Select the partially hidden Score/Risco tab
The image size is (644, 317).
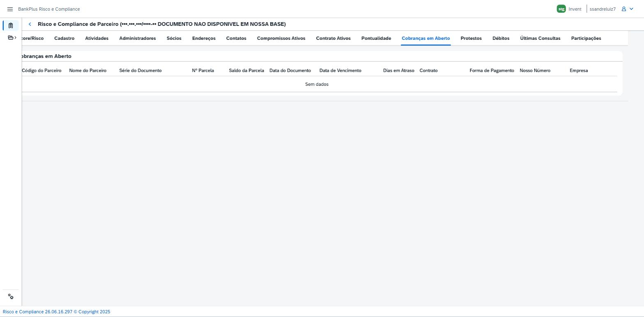pos(33,38)
